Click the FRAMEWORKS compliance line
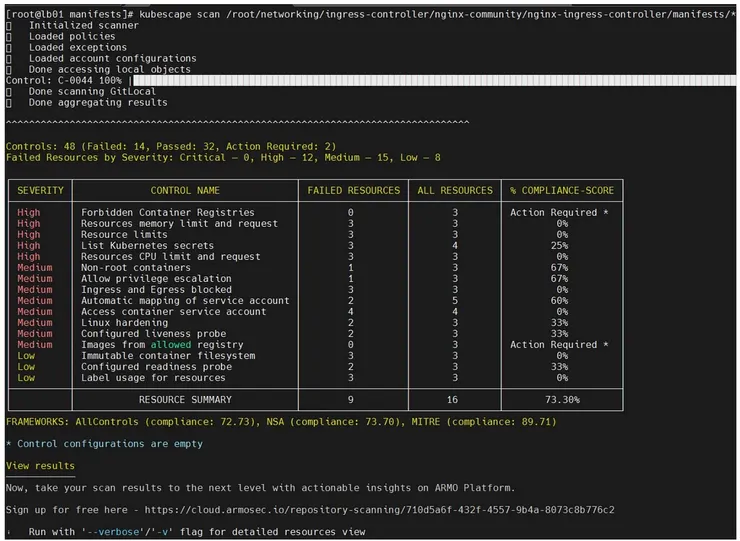This screenshot has width=740, height=541. (281, 422)
